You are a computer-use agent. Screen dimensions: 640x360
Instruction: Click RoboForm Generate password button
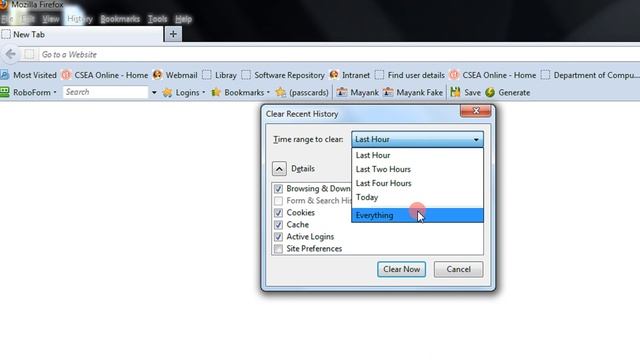pyautogui.click(x=508, y=93)
